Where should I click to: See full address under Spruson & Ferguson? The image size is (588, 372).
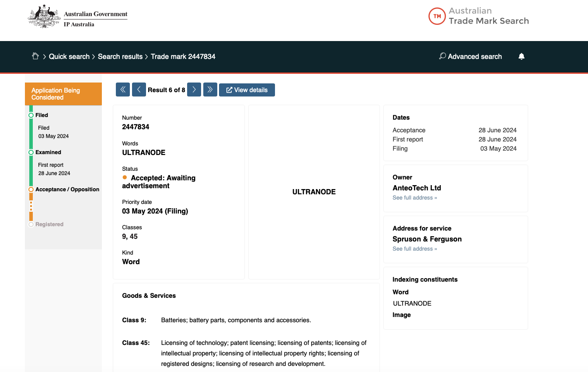415,249
